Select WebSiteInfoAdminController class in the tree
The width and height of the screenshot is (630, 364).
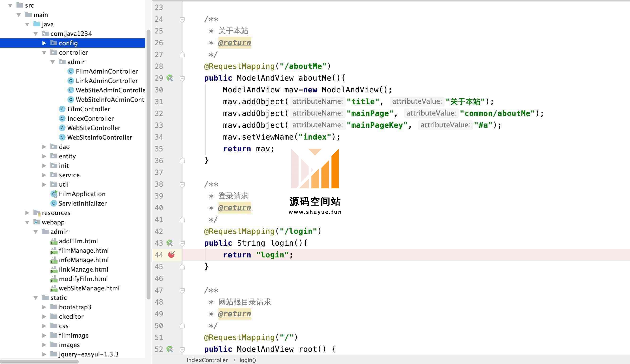coord(106,99)
